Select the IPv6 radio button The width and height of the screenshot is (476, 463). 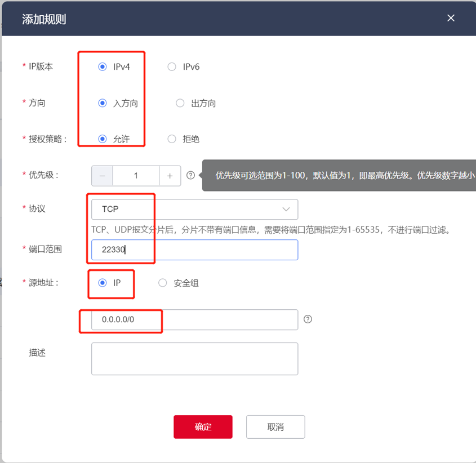172,66
